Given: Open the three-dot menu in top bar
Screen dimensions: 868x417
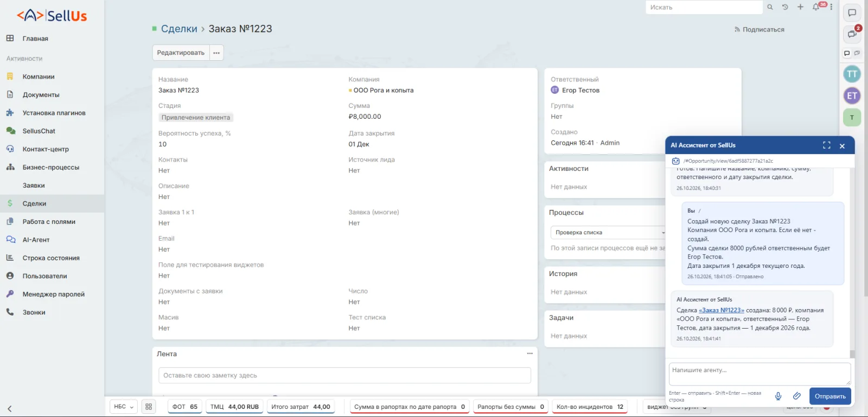Looking at the screenshot, I should pyautogui.click(x=831, y=7).
